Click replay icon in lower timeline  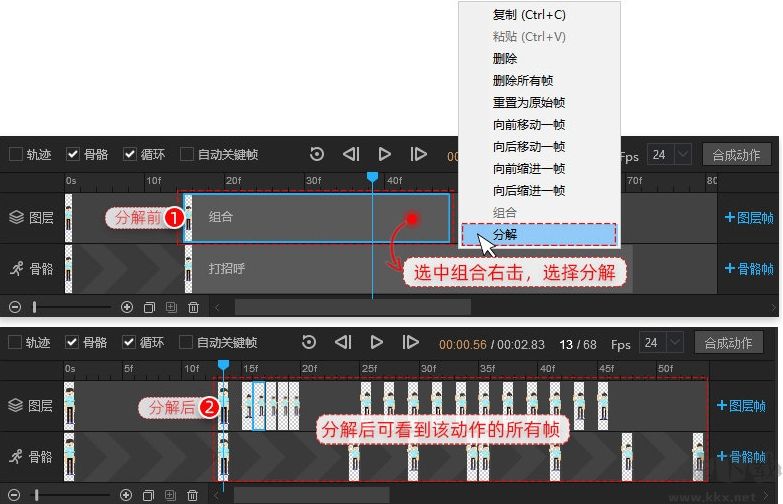(x=309, y=342)
